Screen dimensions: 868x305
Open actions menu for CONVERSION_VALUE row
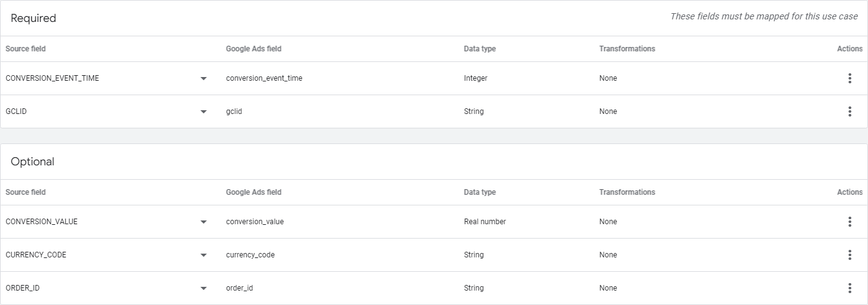tap(849, 222)
